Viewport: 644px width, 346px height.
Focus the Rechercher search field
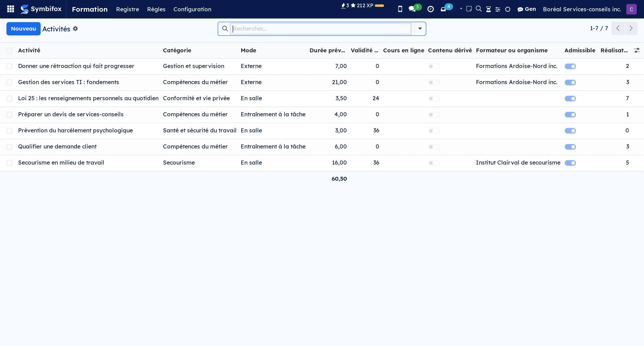pyautogui.click(x=321, y=29)
